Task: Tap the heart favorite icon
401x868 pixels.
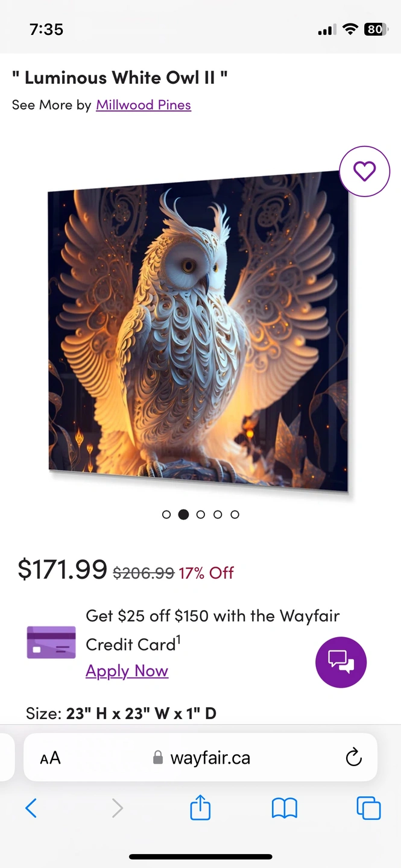Action: coord(364,172)
